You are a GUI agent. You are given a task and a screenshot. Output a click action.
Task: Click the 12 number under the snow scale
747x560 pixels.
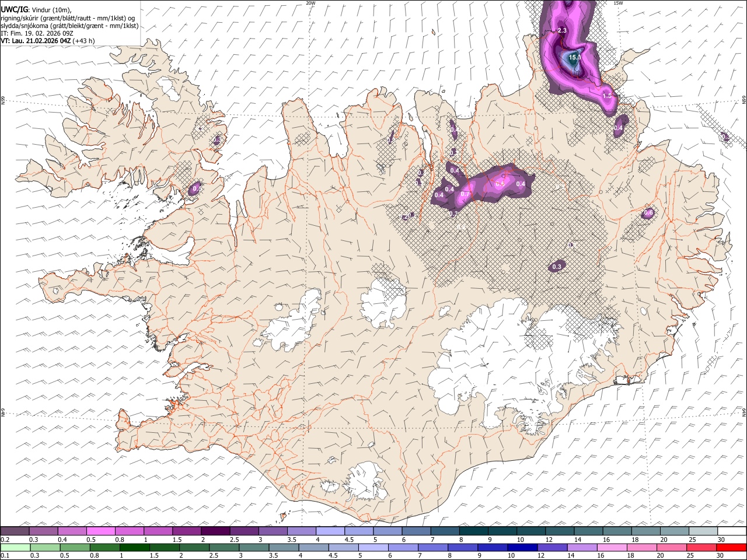click(x=549, y=540)
